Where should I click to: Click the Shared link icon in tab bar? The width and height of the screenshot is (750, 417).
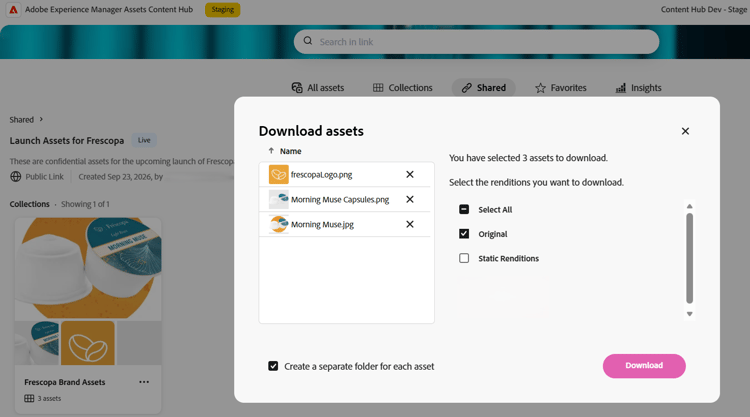point(466,88)
